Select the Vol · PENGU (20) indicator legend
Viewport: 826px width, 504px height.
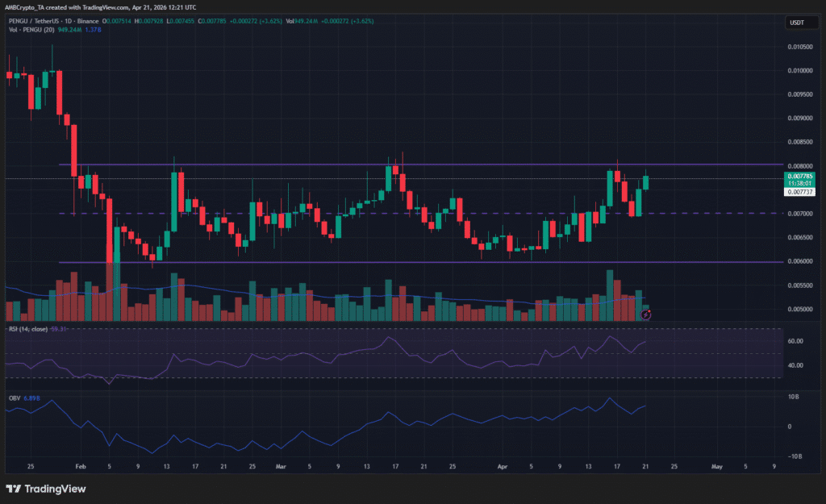pos(31,30)
